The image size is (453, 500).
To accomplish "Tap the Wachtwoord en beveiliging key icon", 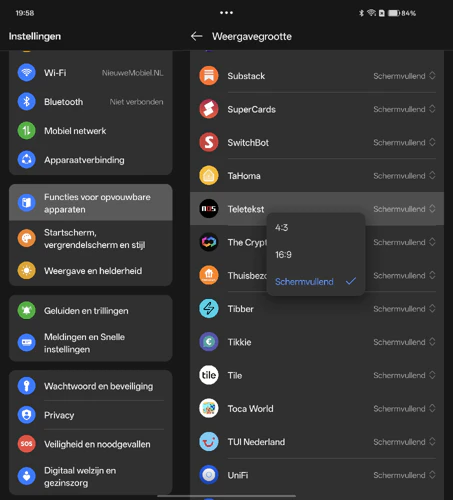I will coord(27,386).
